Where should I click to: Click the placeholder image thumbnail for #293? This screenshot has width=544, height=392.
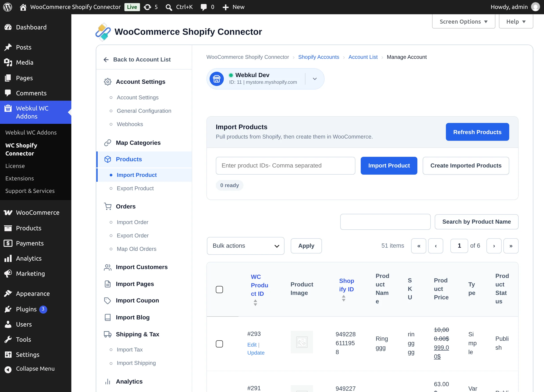301,342
